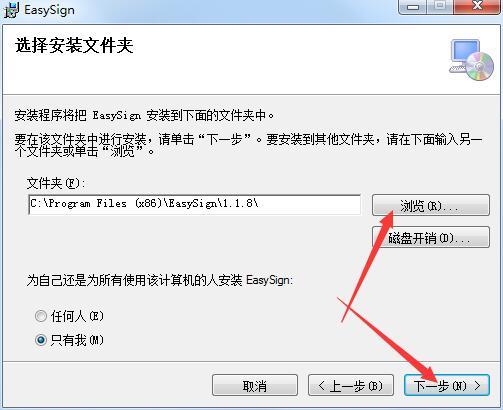Minimize the EasySign installer window
Screen dimensions: 503x410
(x=413, y=7)
